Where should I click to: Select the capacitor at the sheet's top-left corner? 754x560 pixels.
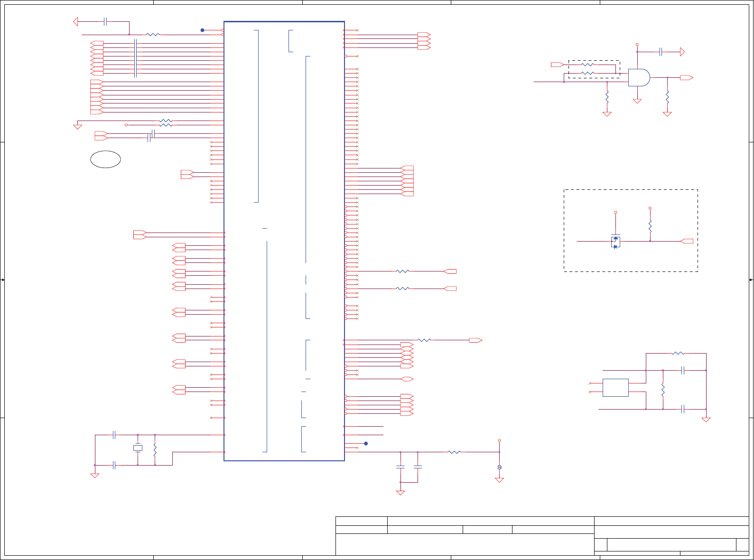105,21
